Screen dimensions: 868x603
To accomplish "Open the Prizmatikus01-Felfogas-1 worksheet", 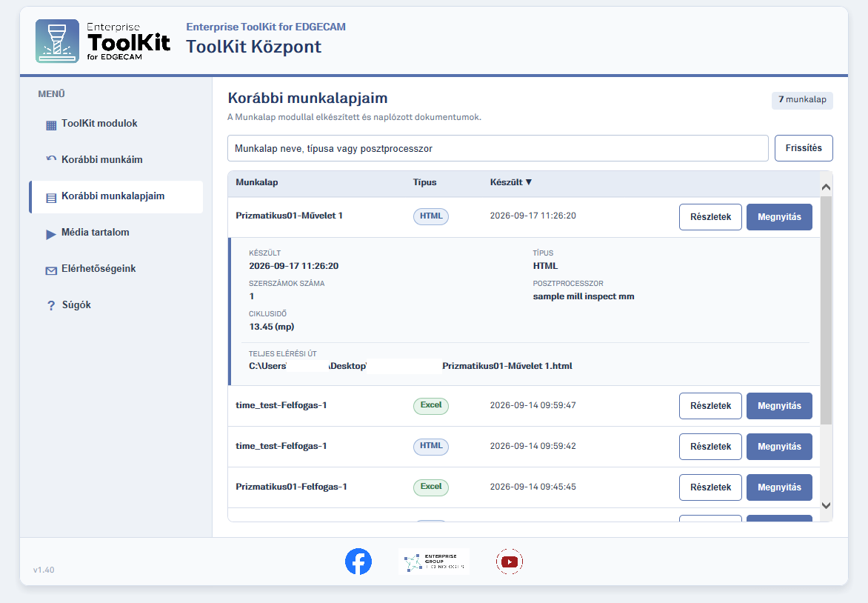I will pyautogui.click(x=779, y=487).
